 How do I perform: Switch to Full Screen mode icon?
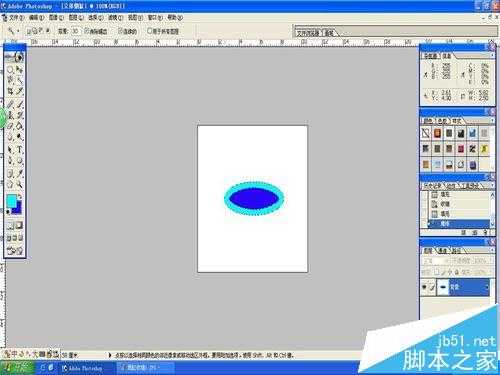(21, 238)
